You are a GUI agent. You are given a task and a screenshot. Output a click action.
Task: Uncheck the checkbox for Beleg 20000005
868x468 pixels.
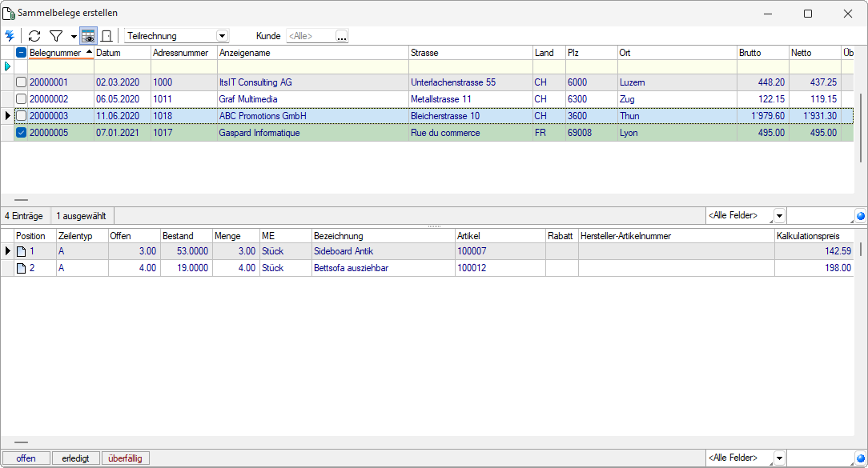click(x=22, y=133)
